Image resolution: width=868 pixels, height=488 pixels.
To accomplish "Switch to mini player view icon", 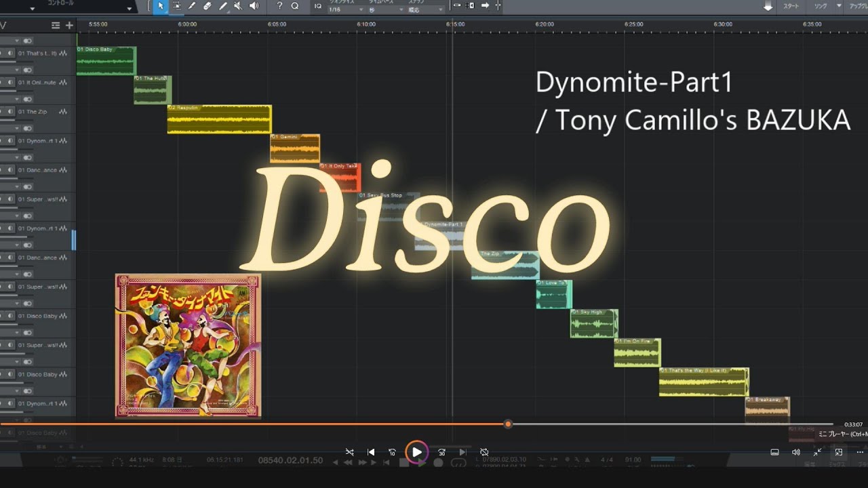I will (x=839, y=452).
